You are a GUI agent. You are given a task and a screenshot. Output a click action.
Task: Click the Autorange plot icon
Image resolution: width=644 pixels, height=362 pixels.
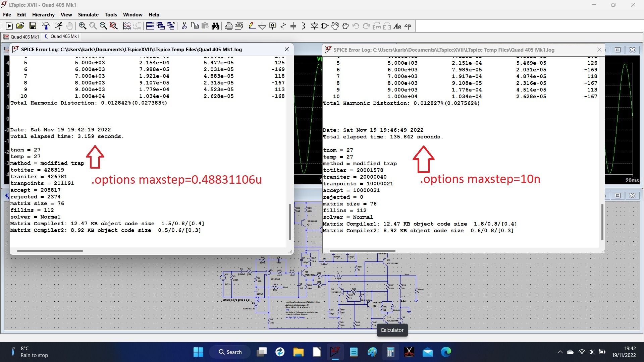126,26
